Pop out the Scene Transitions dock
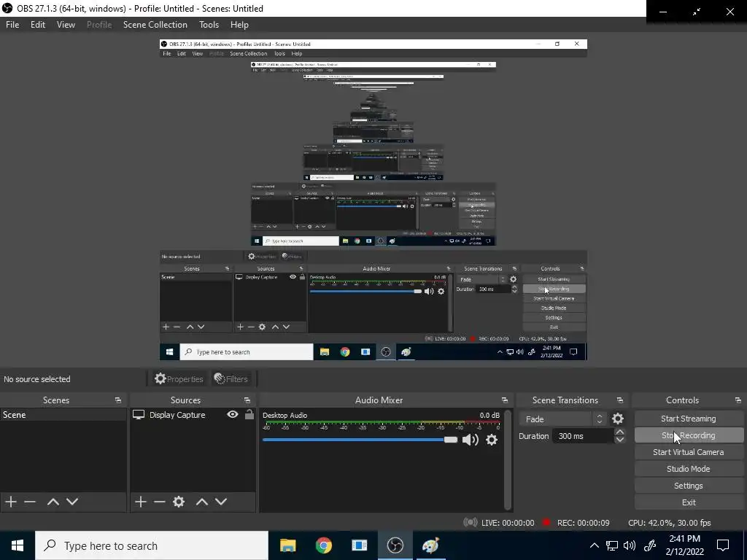Viewport: 747px width, 560px height. (620, 400)
